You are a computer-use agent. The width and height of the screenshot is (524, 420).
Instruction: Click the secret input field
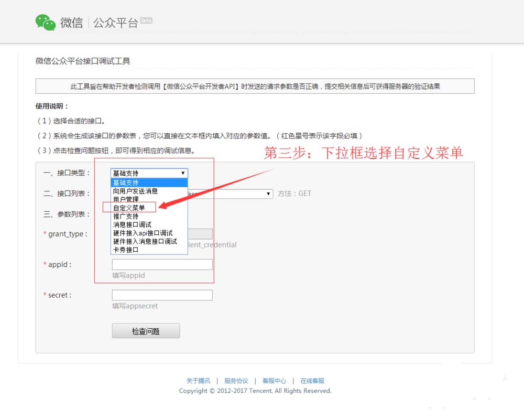pos(161,295)
